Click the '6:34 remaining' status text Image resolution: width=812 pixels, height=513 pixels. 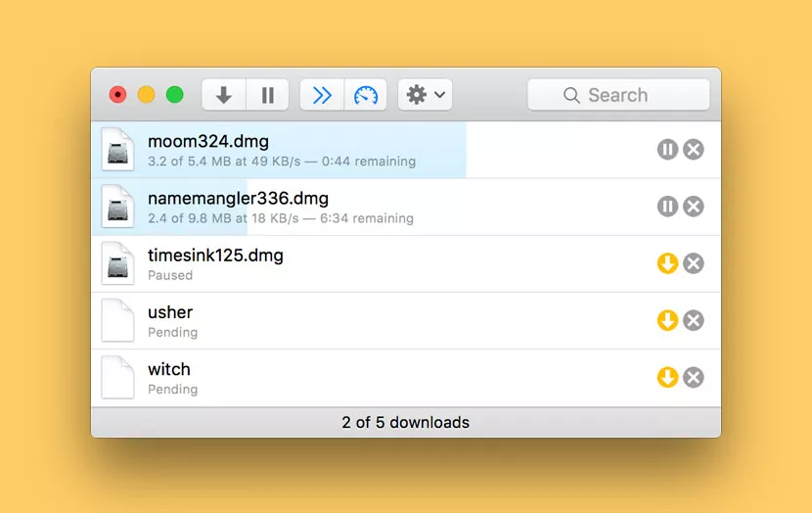[x=367, y=218]
